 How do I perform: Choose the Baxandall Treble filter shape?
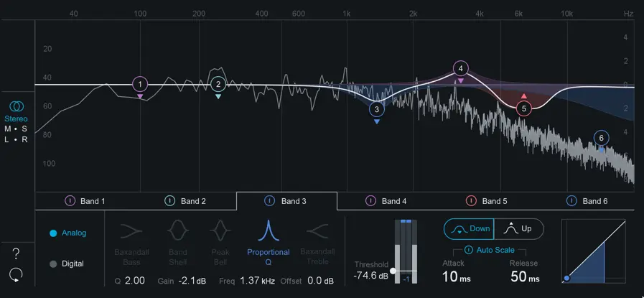coord(317,231)
